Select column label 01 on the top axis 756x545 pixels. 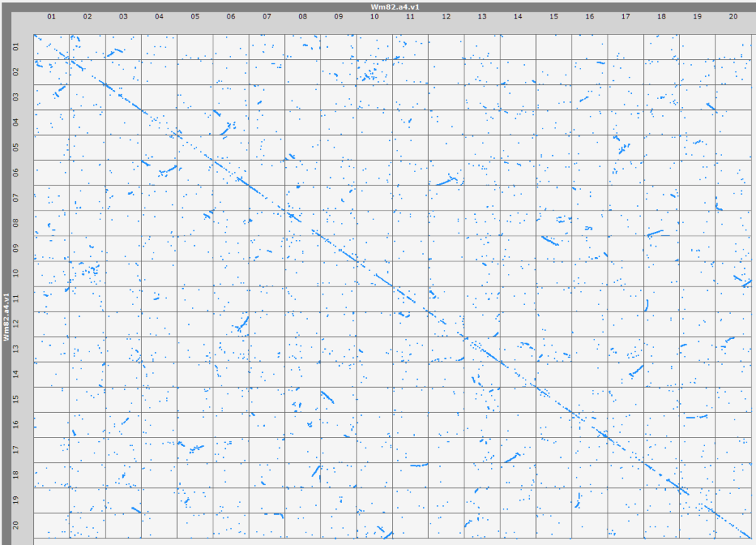pyautogui.click(x=52, y=16)
